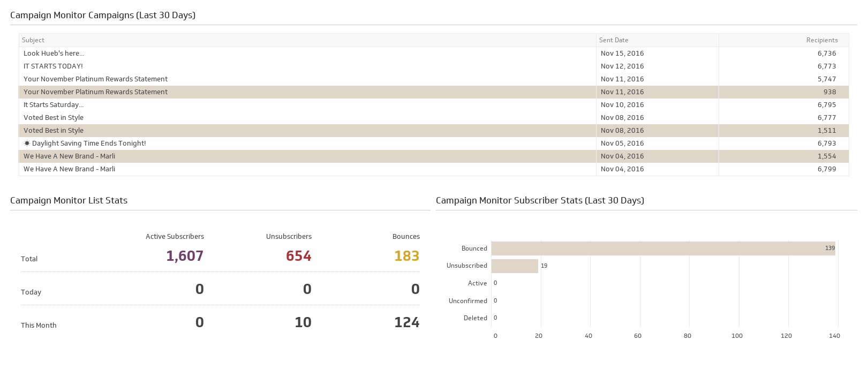Click the Bounced axis label in the chart
Screen dimensions: 868x370
(474, 248)
